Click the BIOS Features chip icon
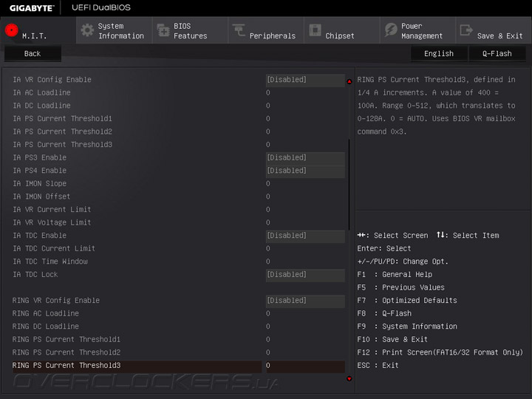Viewport: 532px width, 399px height. (163, 30)
